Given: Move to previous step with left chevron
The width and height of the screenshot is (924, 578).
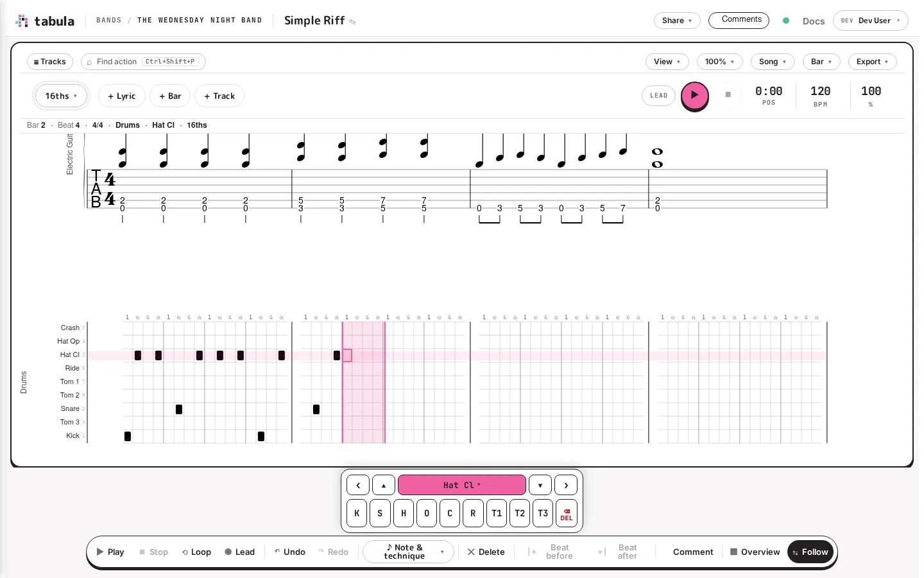Looking at the screenshot, I should pyautogui.click(x=358, y=485).
